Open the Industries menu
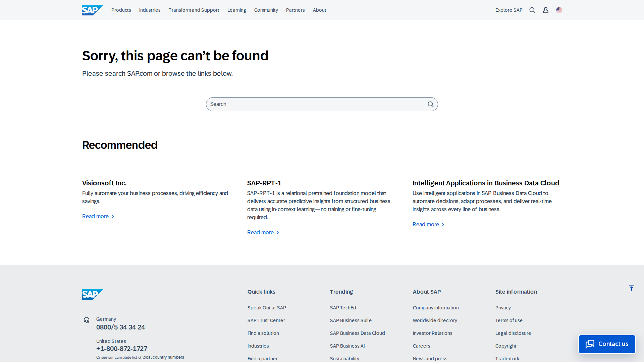Image resolution: width=644 pixels, height=362 pixels. pos(150,10)
